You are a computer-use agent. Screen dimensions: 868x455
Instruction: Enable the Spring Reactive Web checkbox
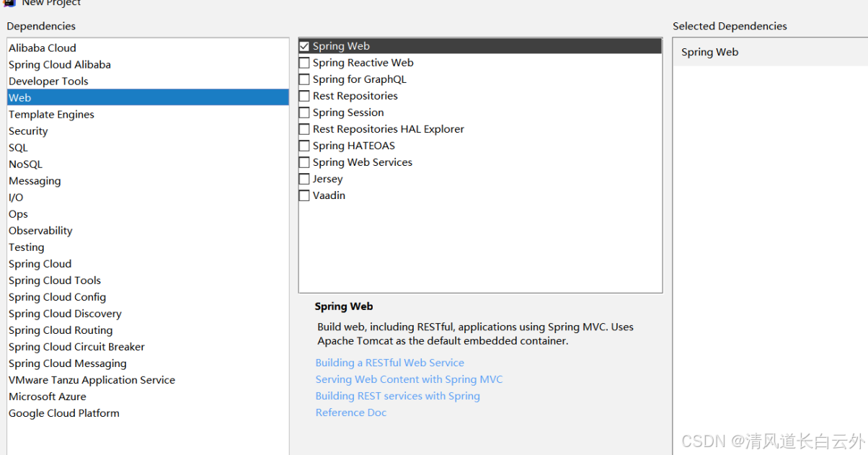pos(304,63)
